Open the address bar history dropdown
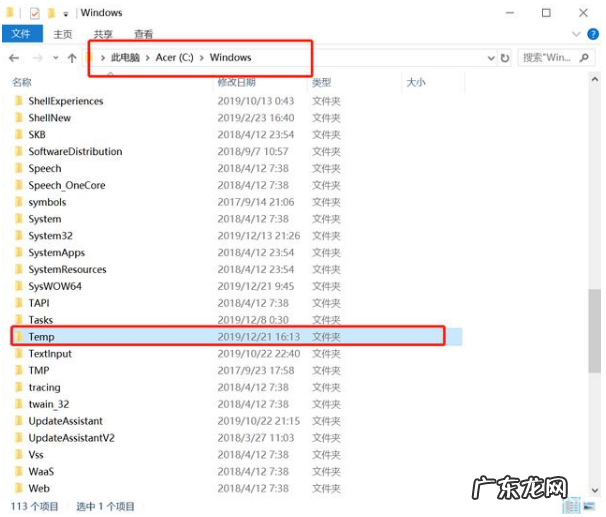This screenshot has width=606, height=517. point(490,58)
